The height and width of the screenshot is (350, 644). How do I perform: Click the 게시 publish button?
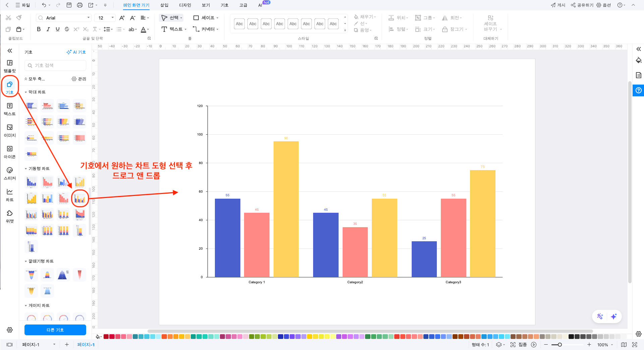click(x=558, y=5)
